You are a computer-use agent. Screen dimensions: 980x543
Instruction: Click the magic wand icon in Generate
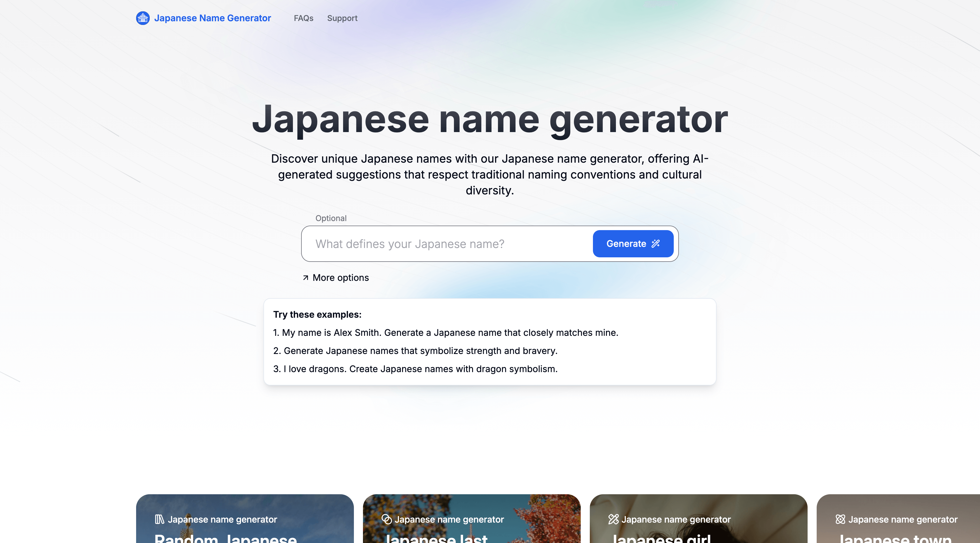point(656,244)
